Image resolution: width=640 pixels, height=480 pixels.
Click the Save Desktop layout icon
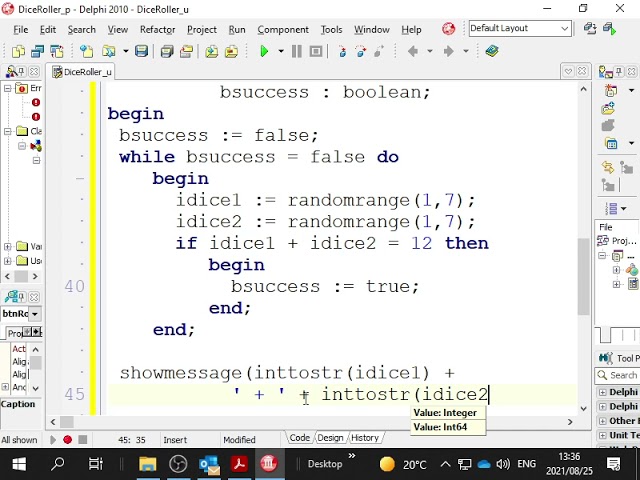click(x=589, y=29)
